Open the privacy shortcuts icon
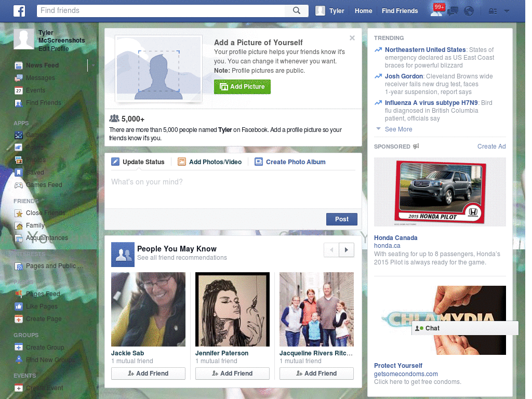This screenshot has width=532, height=399. [493, 11]
